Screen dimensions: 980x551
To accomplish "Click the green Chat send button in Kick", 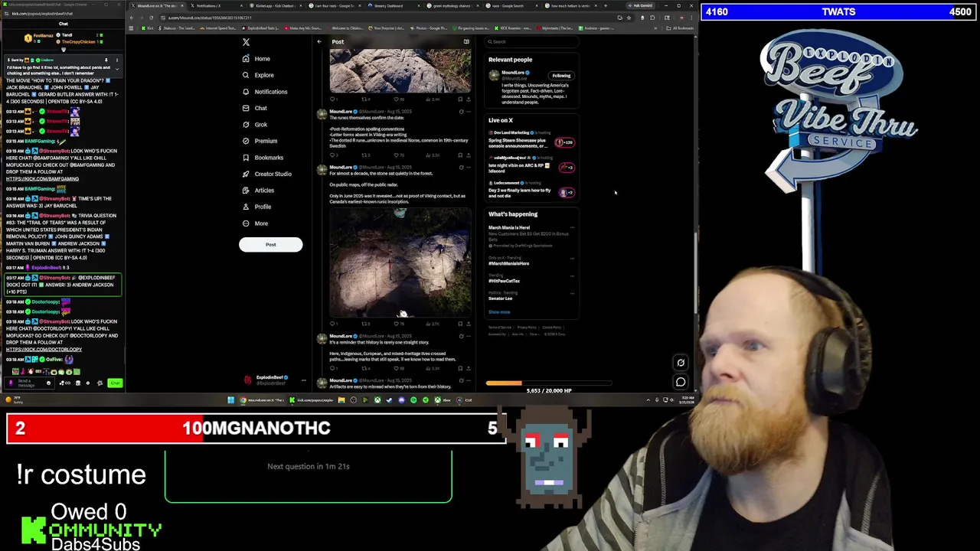I will point(115,383).
